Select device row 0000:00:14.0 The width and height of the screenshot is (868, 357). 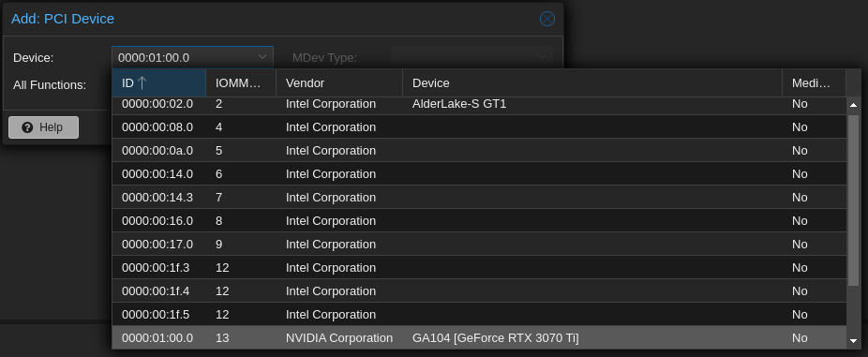pyautogui.click(x=479, y=173)
